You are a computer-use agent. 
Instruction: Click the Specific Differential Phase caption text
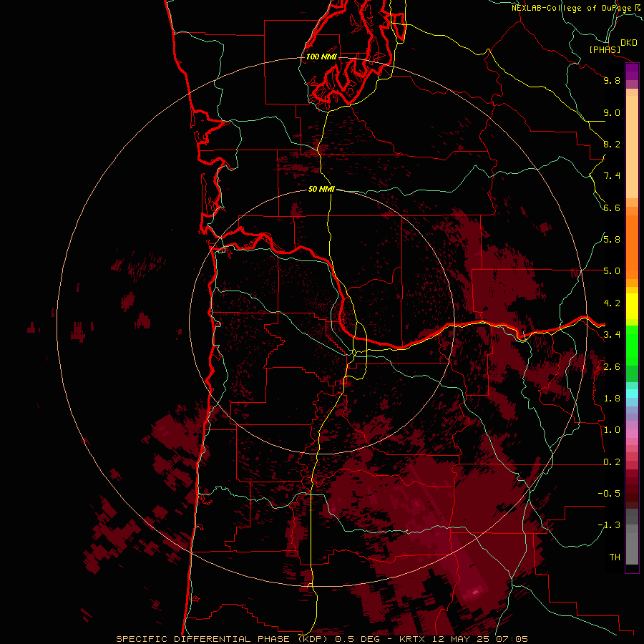[321, 639]
